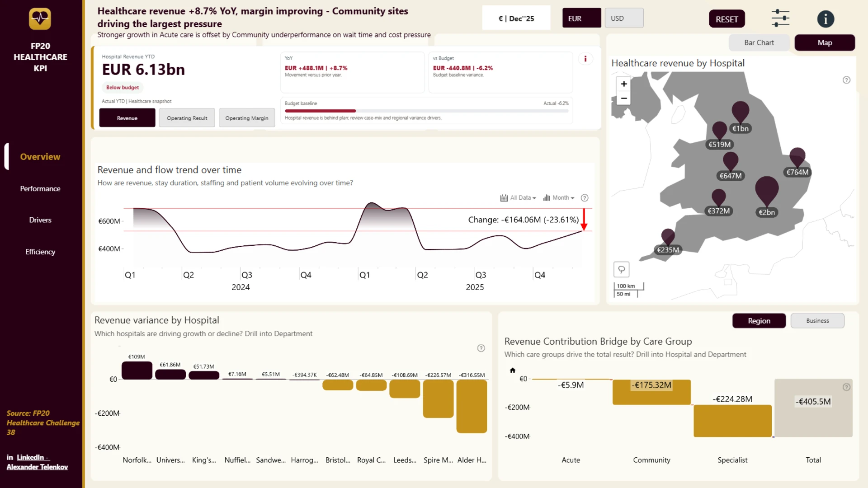868x488 pixels.
Task: Navigate to the Performance page
Action: (x=40, y=188)
